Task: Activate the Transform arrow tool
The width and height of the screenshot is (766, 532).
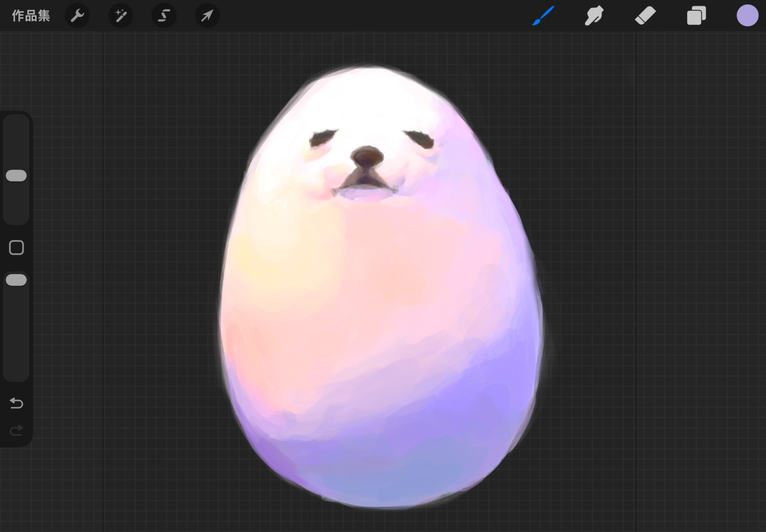Action: click(207, 16)
